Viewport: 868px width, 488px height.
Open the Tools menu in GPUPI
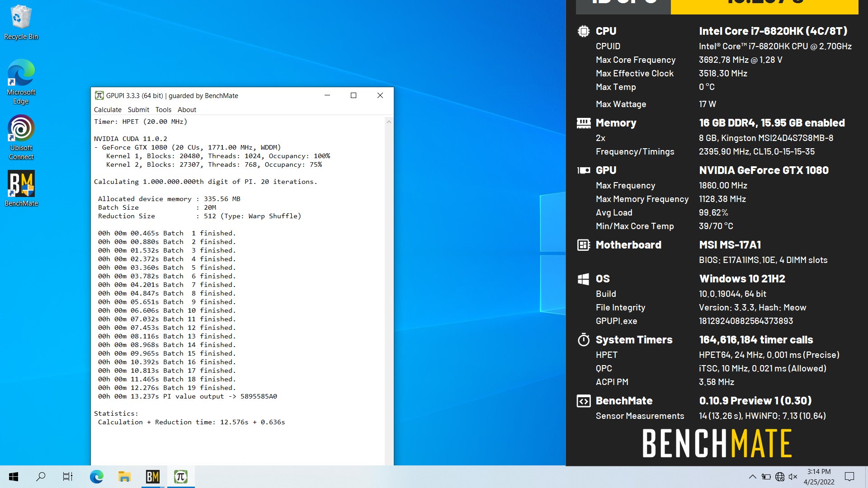coord(163,109)
